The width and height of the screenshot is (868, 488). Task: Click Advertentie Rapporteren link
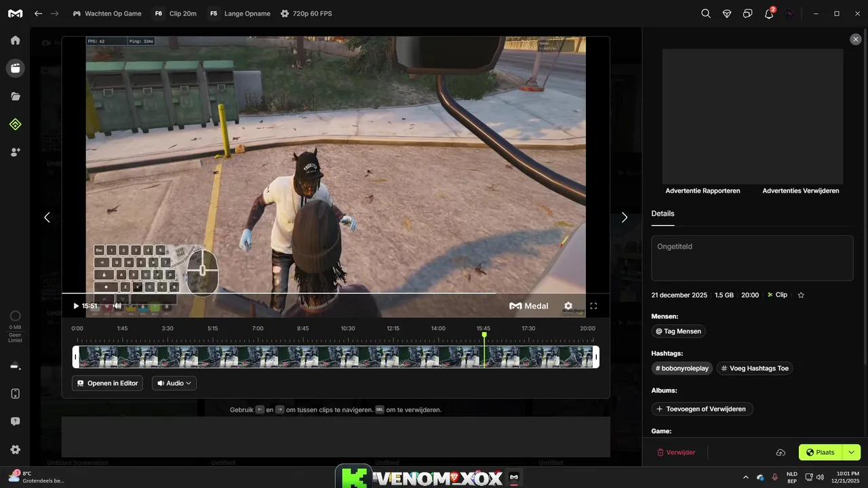tap(703, 191)
